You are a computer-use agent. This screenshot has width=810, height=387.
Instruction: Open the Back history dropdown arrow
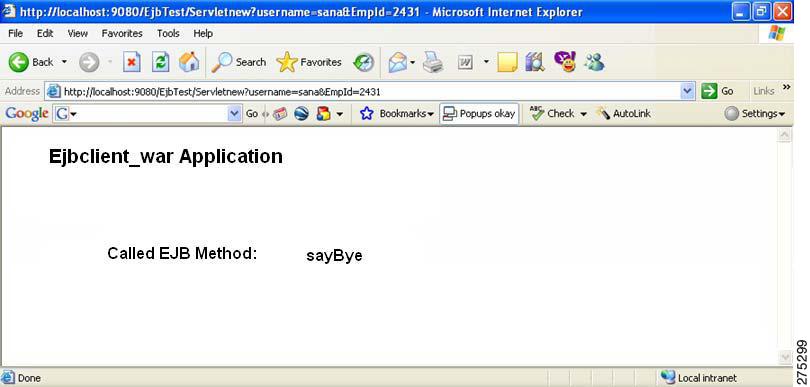(x=65, y=62)
